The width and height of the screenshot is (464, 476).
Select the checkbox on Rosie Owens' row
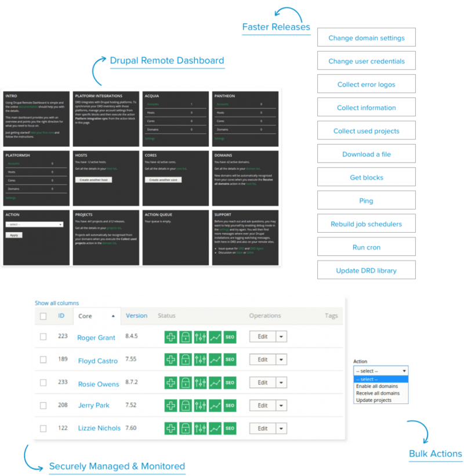click(42, 382)
